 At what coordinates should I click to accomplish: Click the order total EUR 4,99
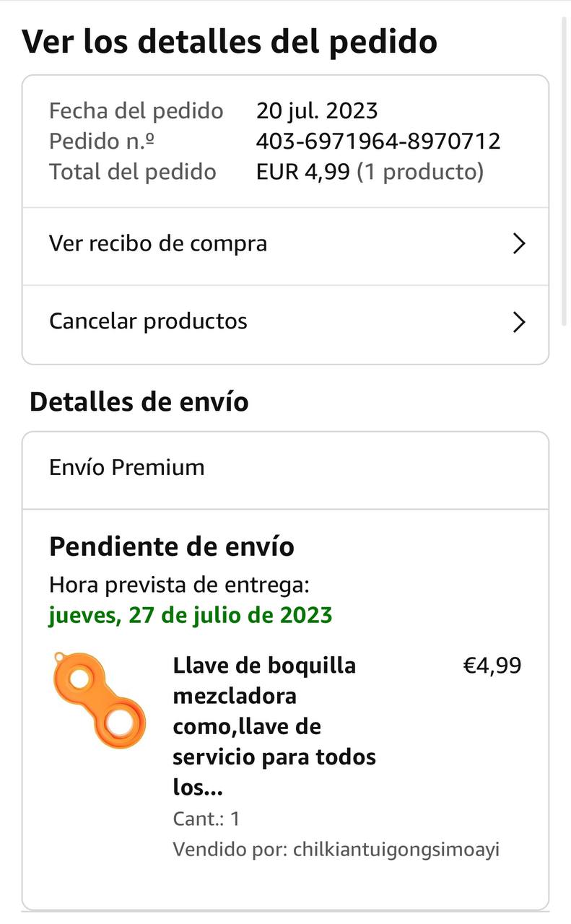[x=303, y=172]
